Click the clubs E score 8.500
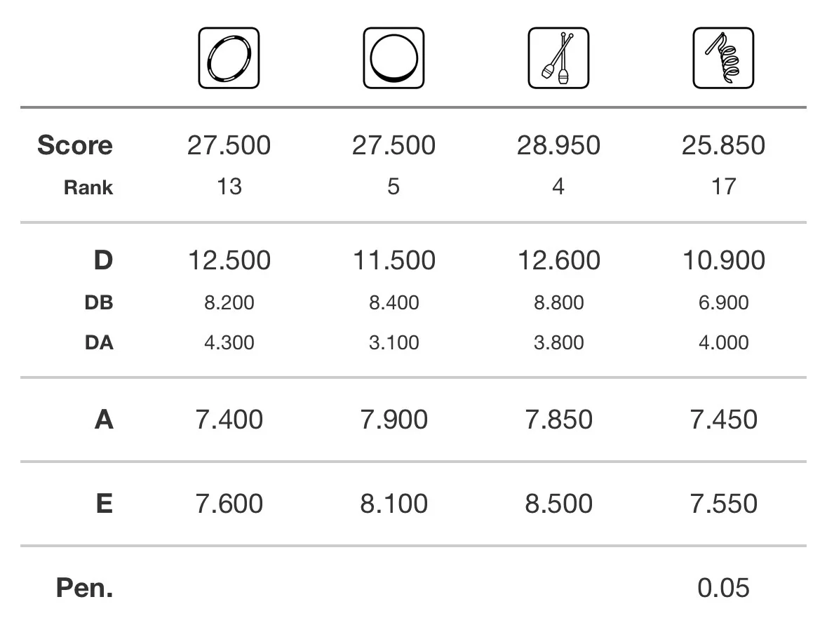The image size is (827, 644). point(558,503)
